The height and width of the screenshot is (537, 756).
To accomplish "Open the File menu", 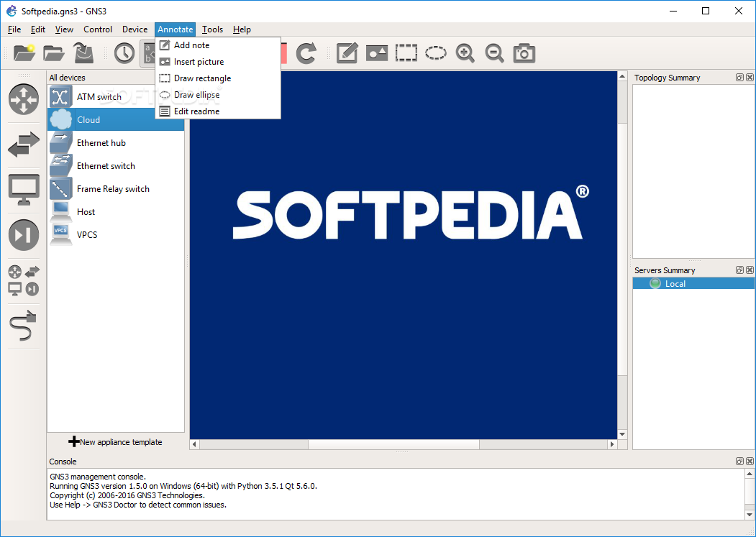I will click(14, 29).
